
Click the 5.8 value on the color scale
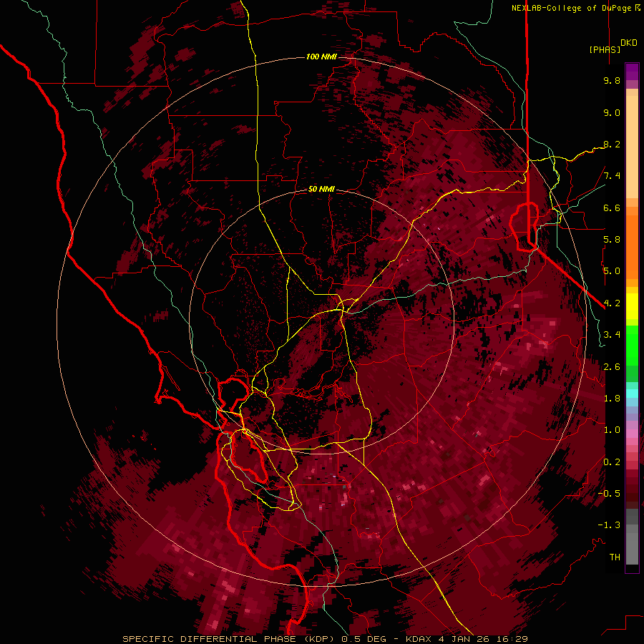pos(612,240)
